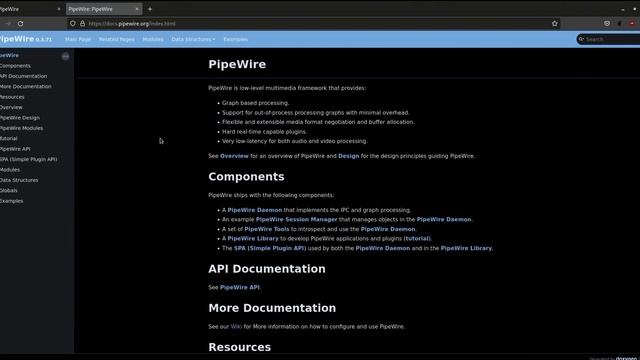Expand the Data Structures dropdown menu
640x360 pixels.
[193, 39]
